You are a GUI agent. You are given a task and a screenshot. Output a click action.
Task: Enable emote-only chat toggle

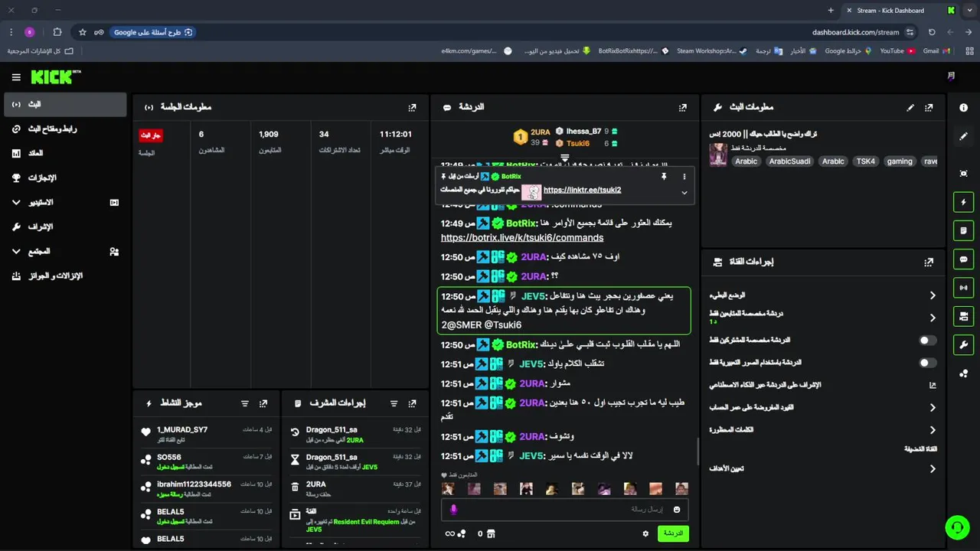point(928,363)
